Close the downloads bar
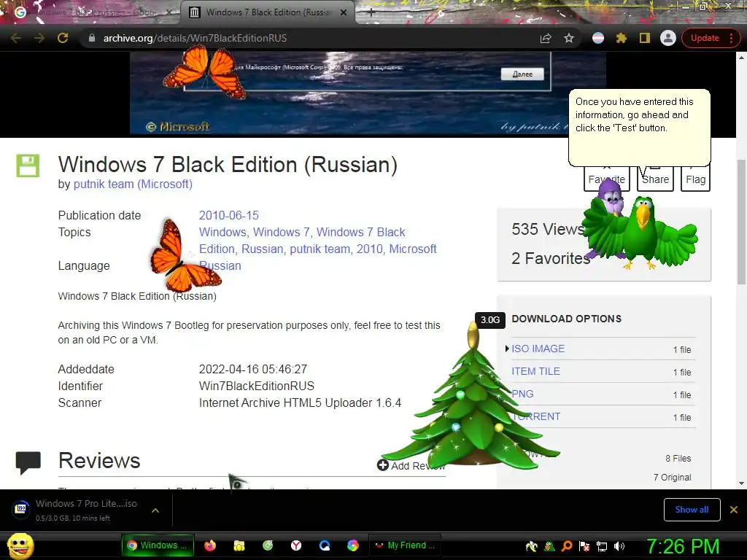Viewport: 747px width, 560px height. pos(734,510)
